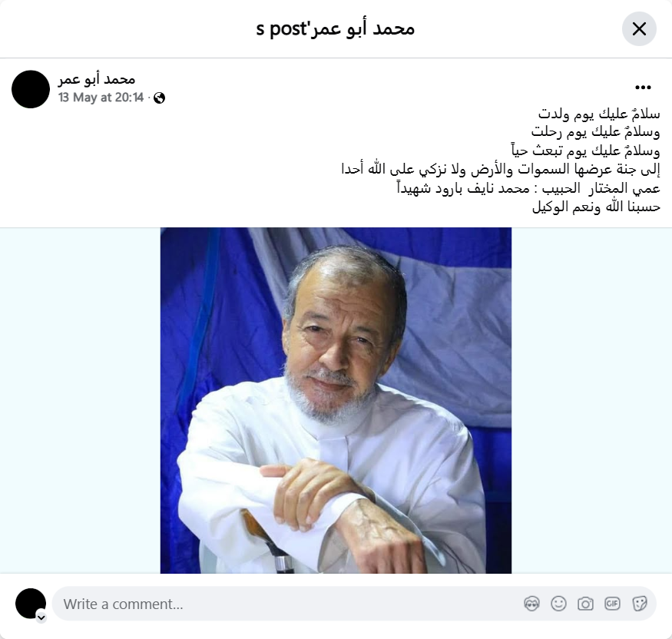Open the emoji picker smiley icon
The image size is (672, 639).
(x=558, y=604)
